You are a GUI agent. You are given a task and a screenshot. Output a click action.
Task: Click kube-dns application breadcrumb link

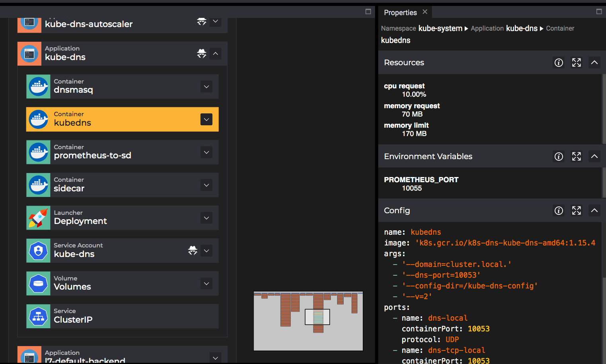point(522,28)
